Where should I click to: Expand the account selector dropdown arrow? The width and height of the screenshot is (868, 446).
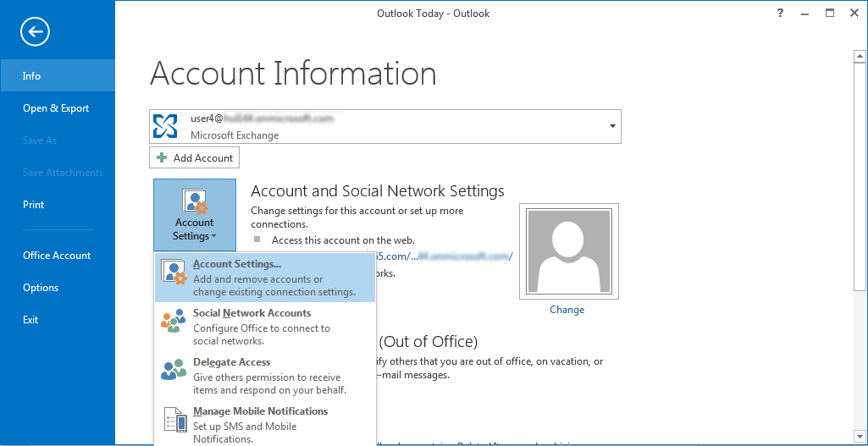pos(612,126)
